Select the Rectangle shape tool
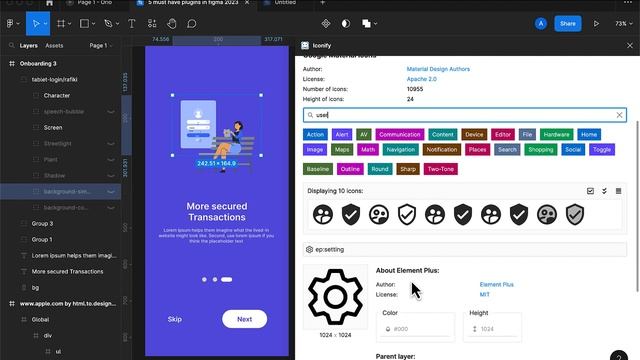 [84, 24]
